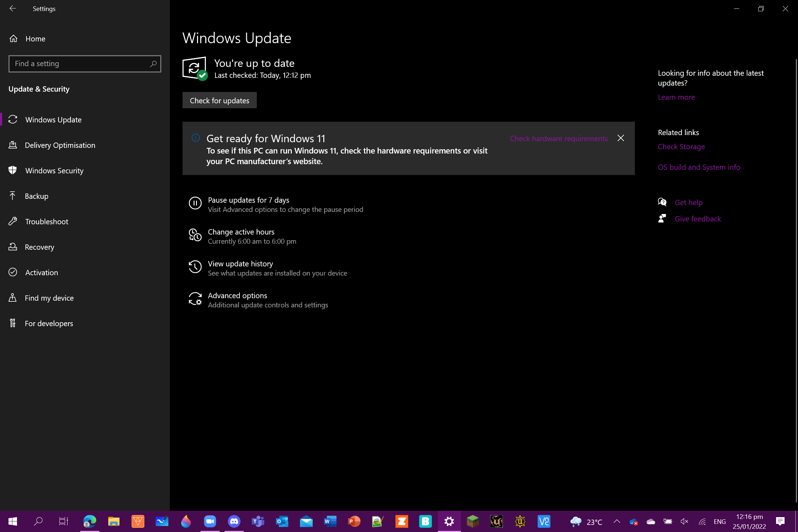The width and height of the screenshot is (798, 532).
Task: Open Find my device settings
Action: click(x=85, y=298)
